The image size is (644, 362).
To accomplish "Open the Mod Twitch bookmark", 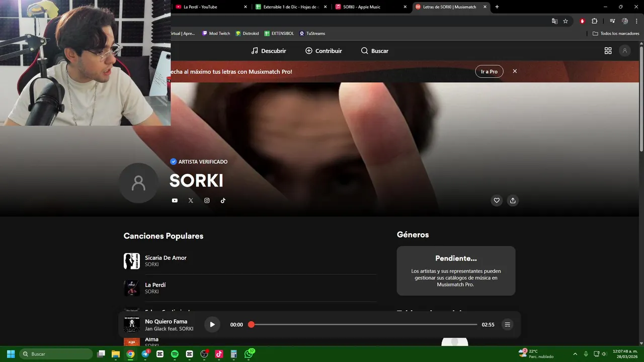I will (x=216, y=34).
